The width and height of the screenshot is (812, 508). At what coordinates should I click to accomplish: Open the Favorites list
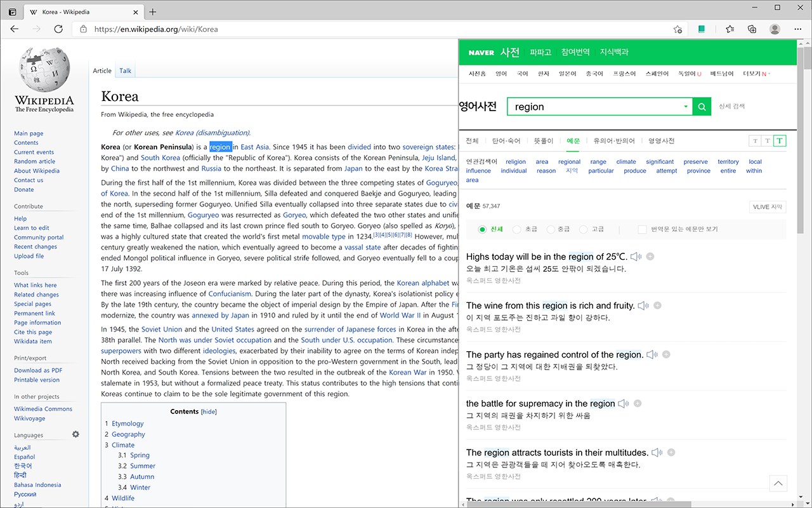[x=730, y=29]
